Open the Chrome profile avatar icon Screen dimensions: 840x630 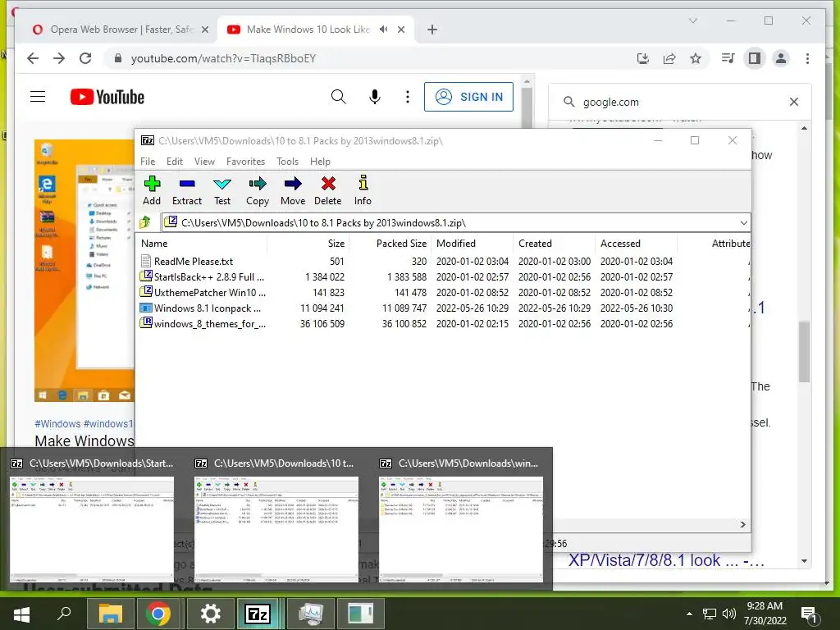(781, 58)
